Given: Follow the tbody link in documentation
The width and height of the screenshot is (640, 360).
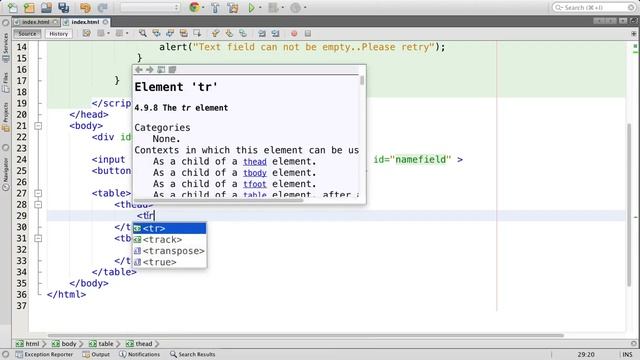Looking at the screenshot, I should (x=255, y=173).
